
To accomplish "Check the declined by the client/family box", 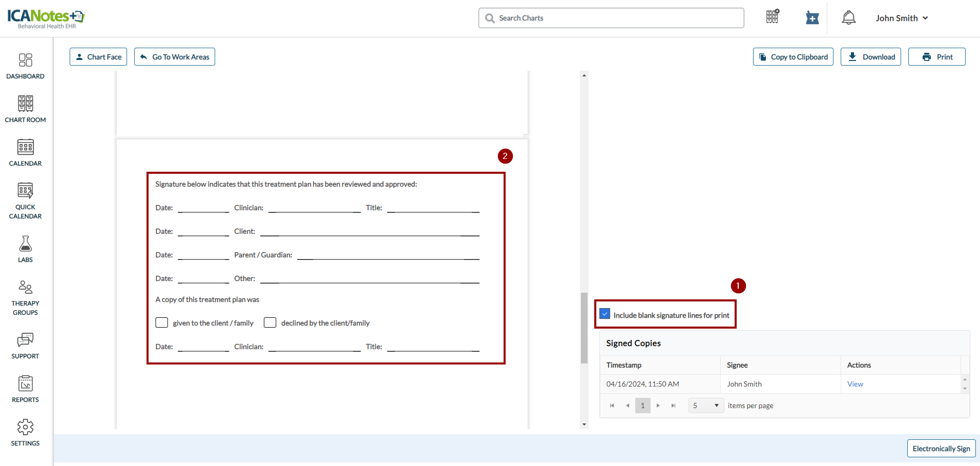I will click(x=270, y=322).
